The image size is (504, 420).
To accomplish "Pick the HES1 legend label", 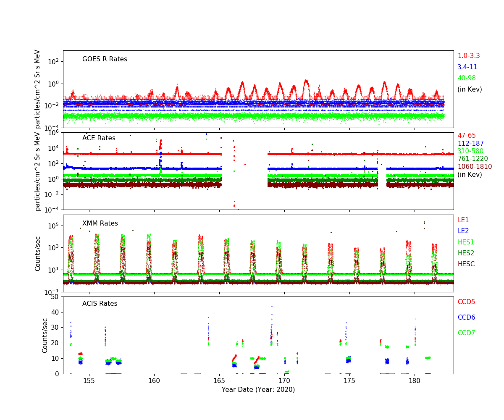I will pyautogui.click(x=465, y=242).
